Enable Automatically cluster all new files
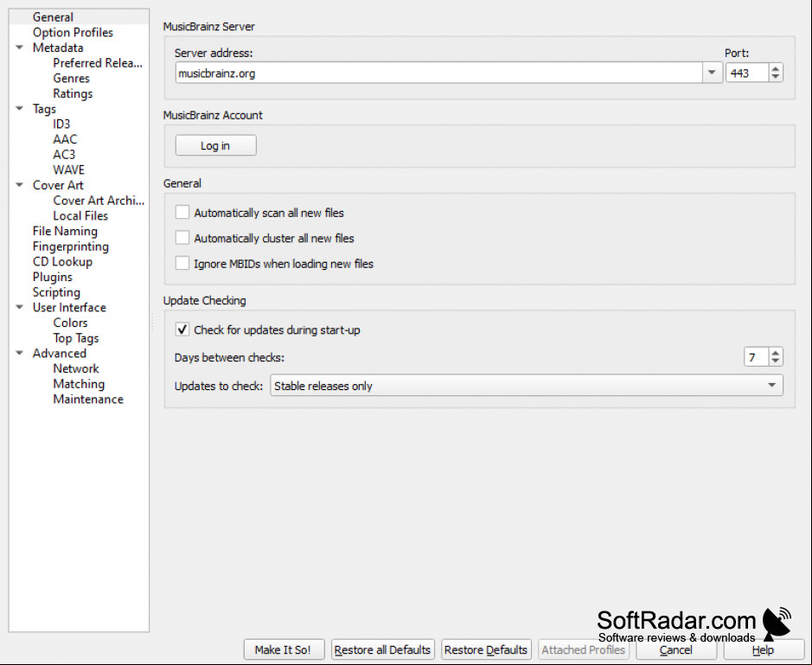This screenshot has width=812, height=665. click(182, 238)
